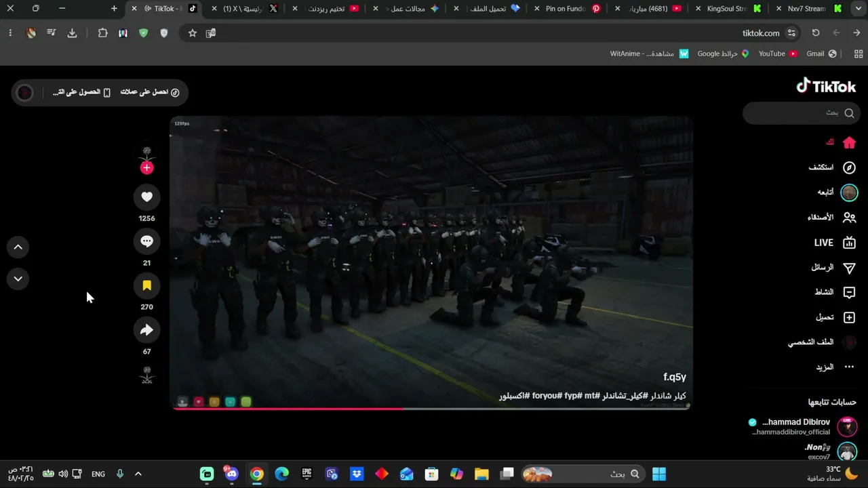Viewport: 868px width, 488px height.
Task: Open the Following 'أتابعه' tab
Action: click(837, 192)
